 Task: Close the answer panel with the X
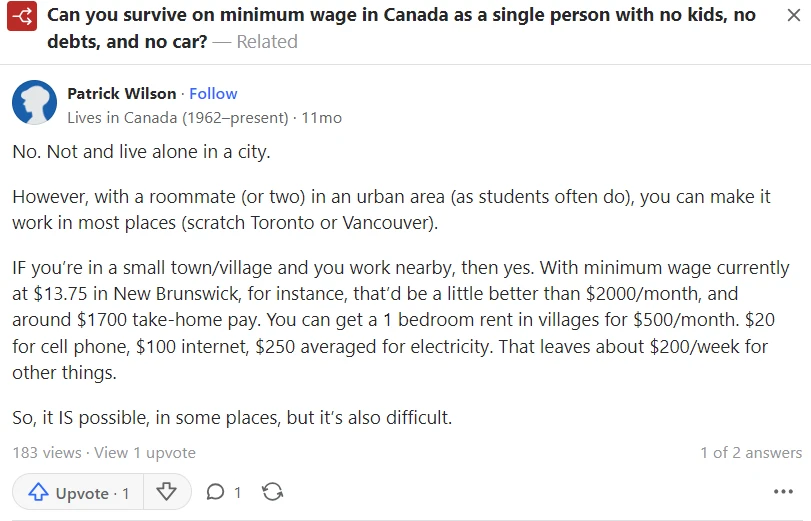793,15
